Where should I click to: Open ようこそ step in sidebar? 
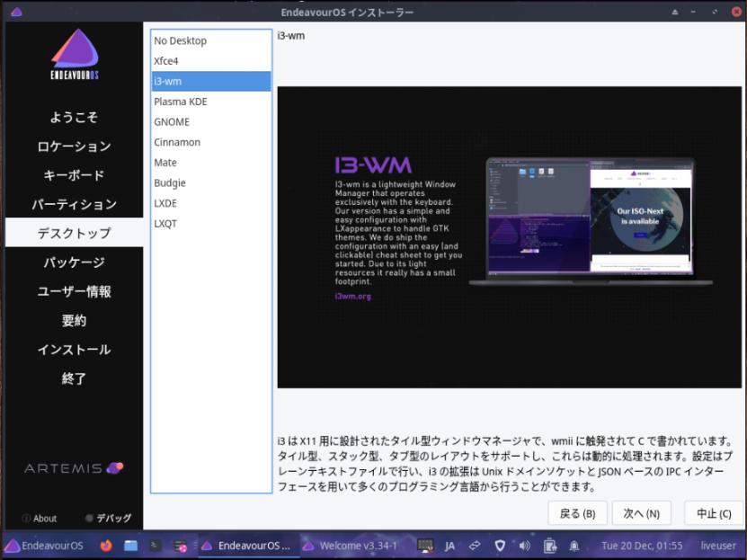coord(74,117)
